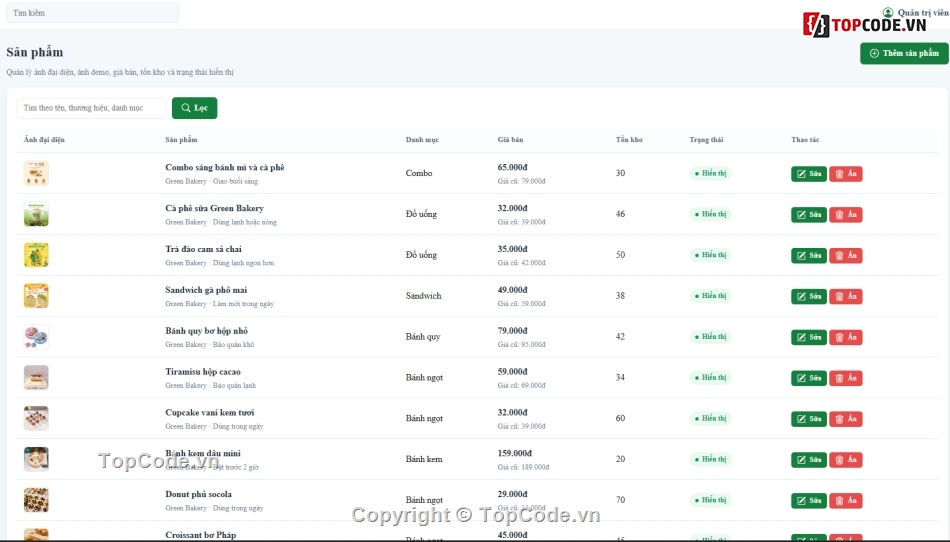Click Hiển thị status of Cà phê sữa row
The height and width of the screenshot is (542, 950).
(x=710, y=214)
